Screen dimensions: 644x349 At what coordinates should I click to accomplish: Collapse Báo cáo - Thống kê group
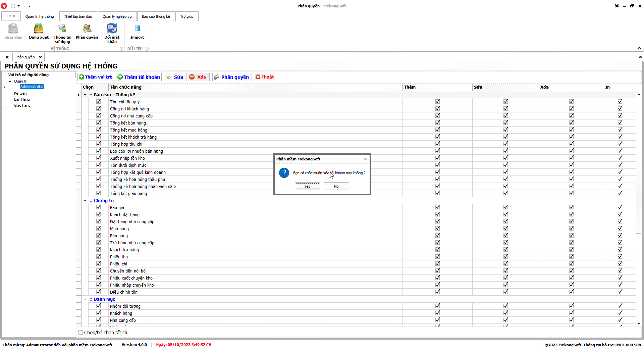[85, 95]
